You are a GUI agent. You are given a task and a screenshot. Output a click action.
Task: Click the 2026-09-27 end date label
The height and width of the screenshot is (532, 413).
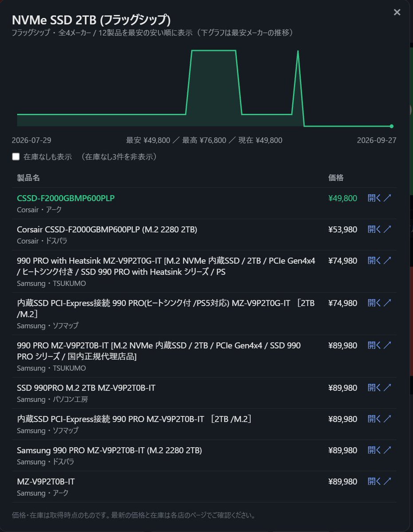(377, 140)
